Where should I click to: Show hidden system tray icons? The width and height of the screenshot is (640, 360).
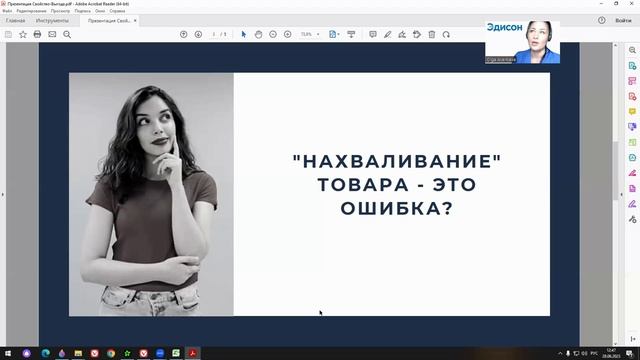(x=560, y=353)
